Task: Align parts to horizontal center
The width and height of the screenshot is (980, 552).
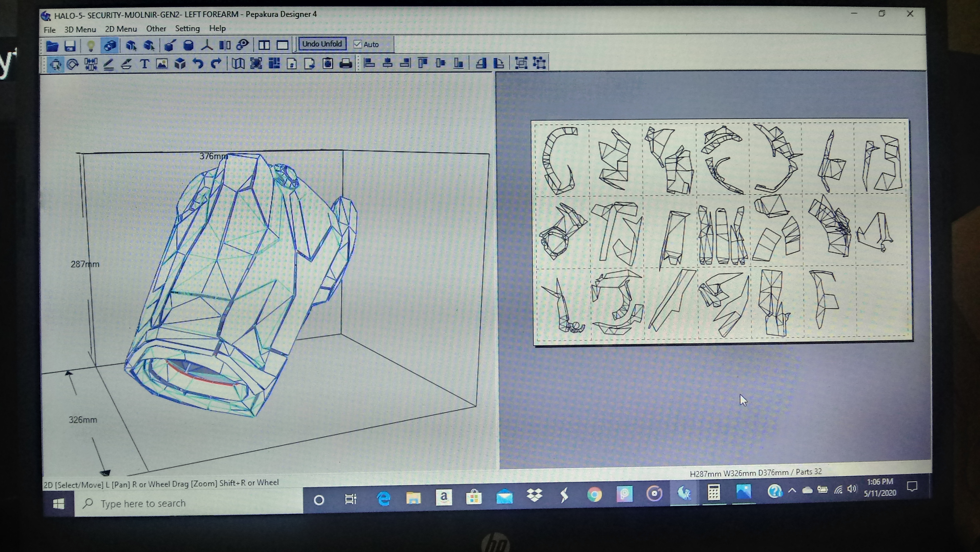Action: coord(387,63)
